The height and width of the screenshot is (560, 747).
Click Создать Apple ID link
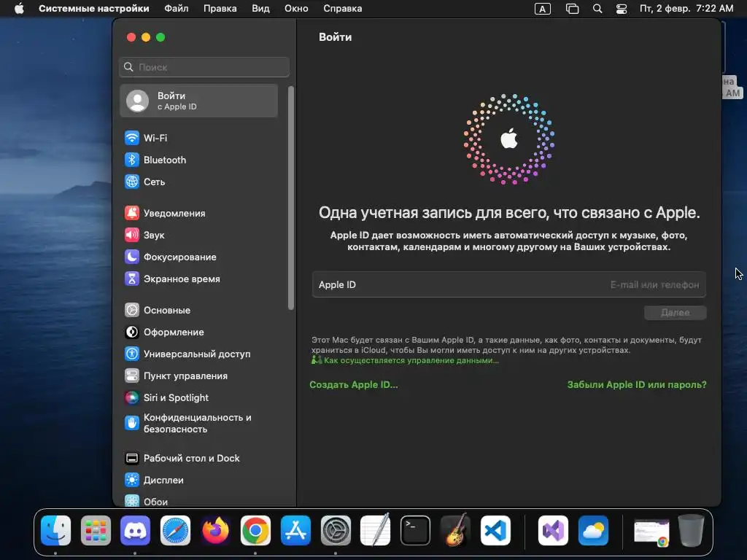(354, 385)
